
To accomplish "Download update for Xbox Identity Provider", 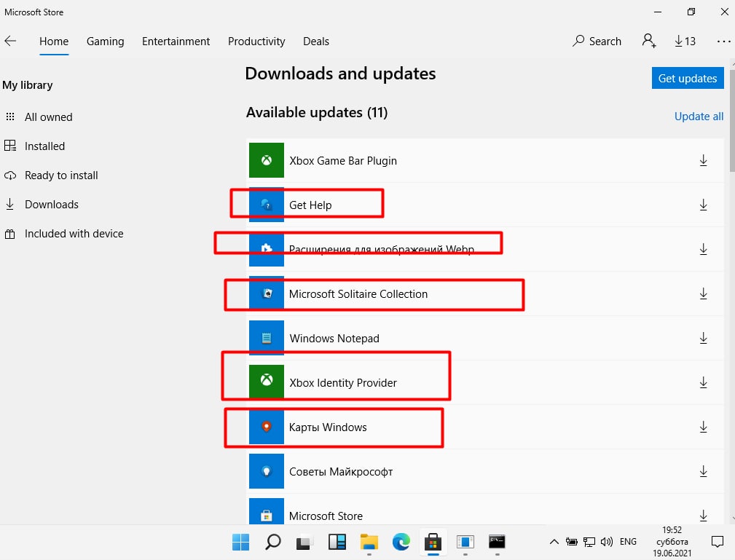I will (x=703, y=382).
